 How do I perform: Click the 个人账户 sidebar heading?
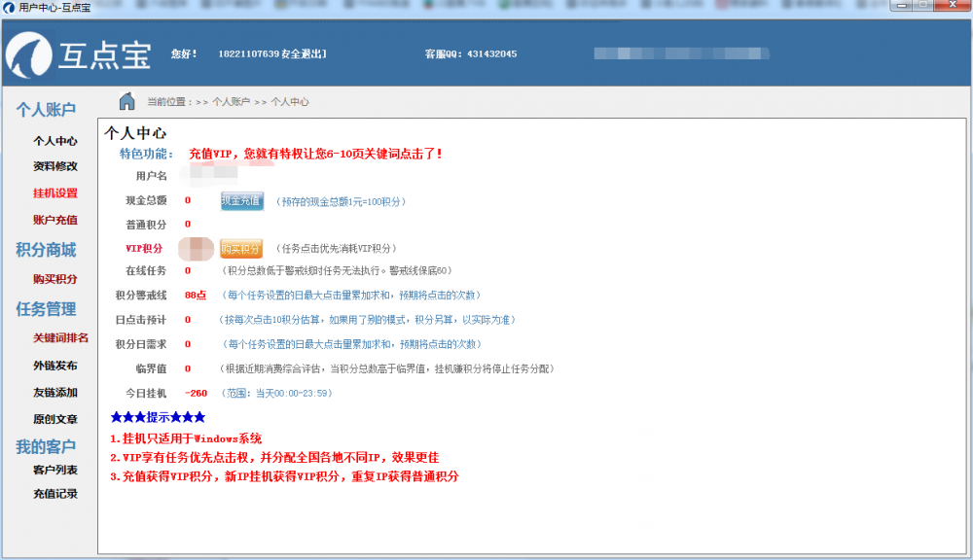46,110
